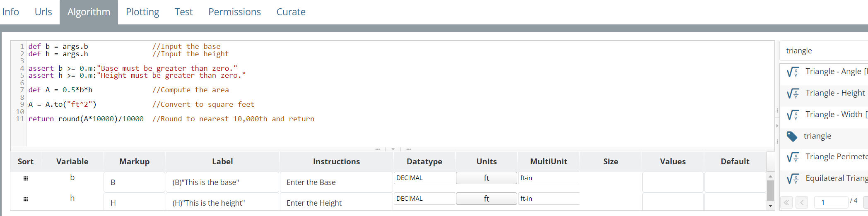The height and width of the screenshot is (216, 868).
Task: Open the Permissions tab
Action: tap(234, 12)
